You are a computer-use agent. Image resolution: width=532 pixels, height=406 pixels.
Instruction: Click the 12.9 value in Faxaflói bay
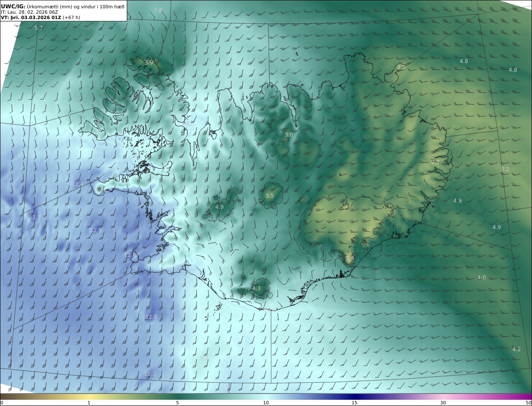point(96,230)
